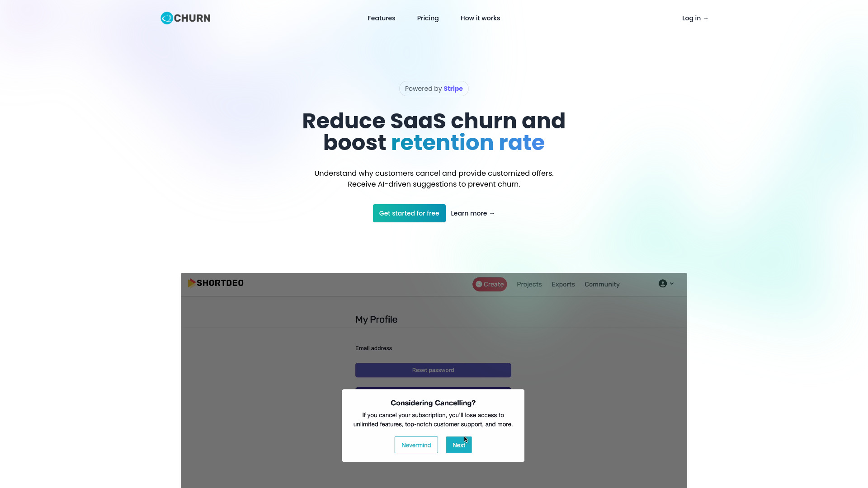
Task: Click the Log in link
Action: point(695,18)
